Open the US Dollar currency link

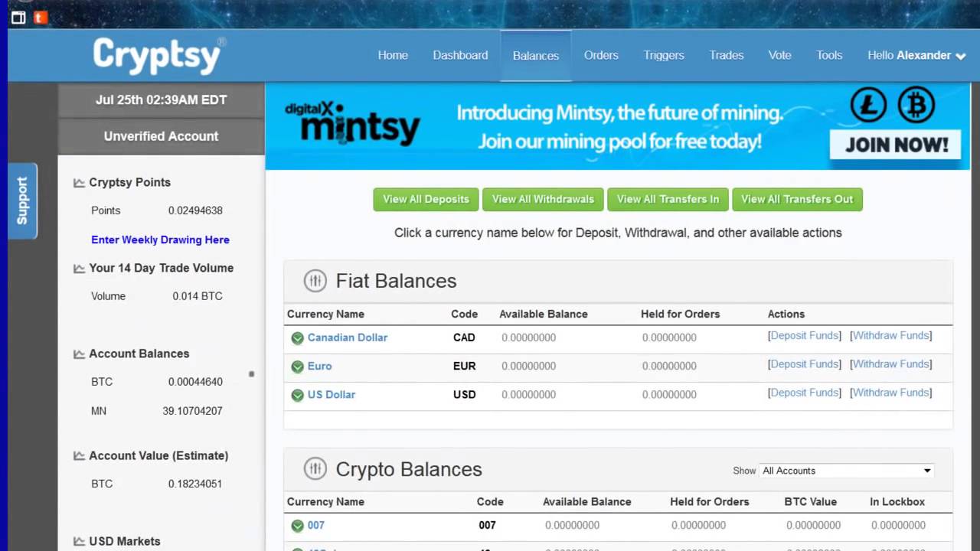coord(332,395)
